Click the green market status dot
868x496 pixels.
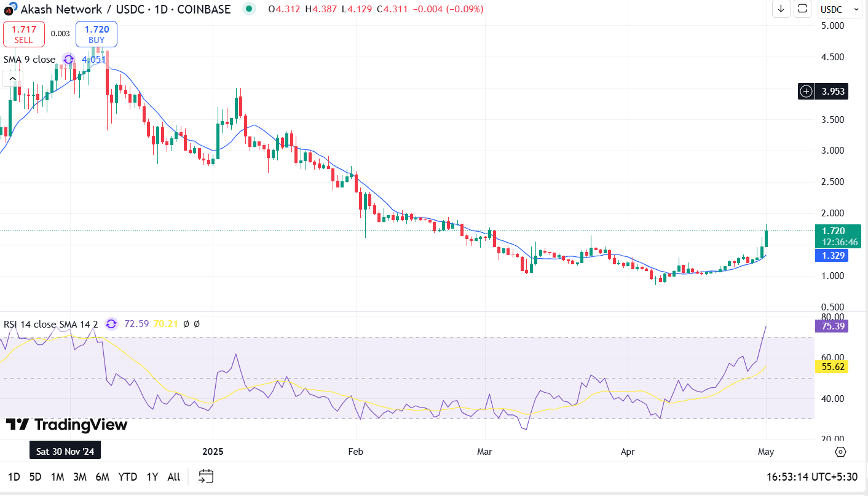pyautogui.click(x=248, y=9)
